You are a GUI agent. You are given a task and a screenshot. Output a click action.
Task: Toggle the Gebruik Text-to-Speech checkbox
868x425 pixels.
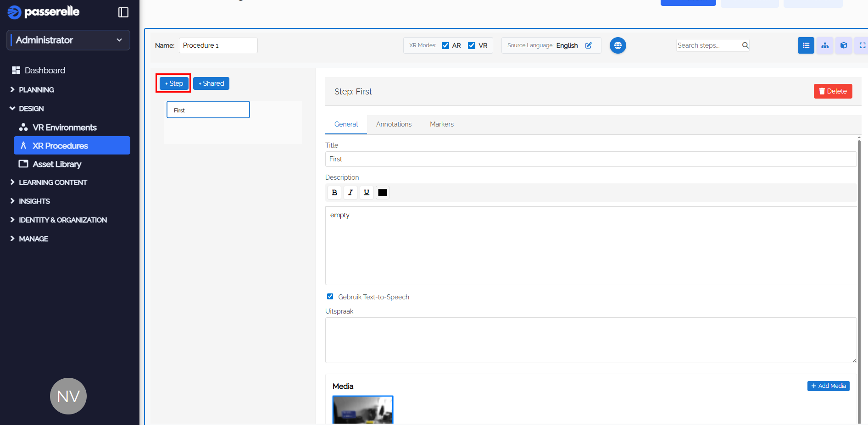pos(330,297)
